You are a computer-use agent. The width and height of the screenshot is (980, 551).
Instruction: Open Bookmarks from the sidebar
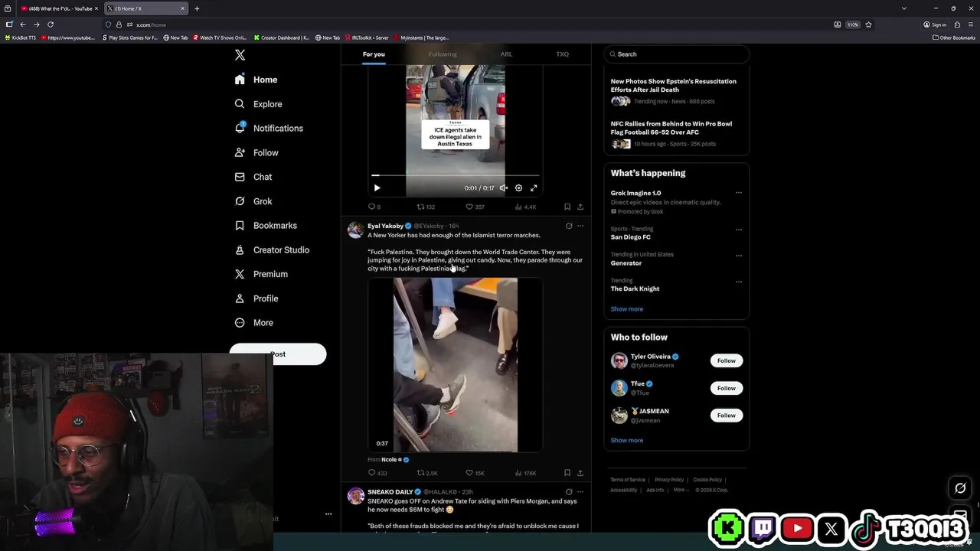[266, 226]
